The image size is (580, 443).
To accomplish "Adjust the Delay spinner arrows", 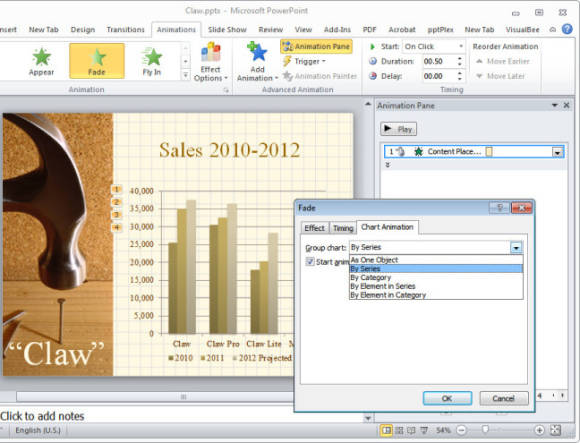I will (x=460, y=76).
